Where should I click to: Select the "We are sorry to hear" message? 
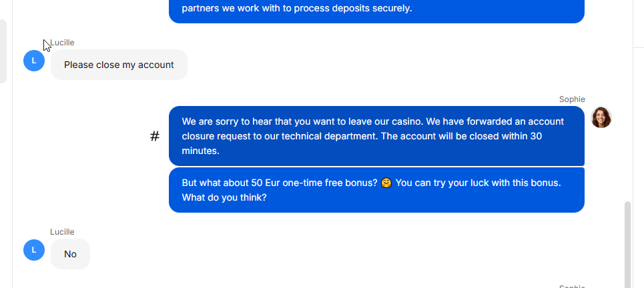[376, 136]
